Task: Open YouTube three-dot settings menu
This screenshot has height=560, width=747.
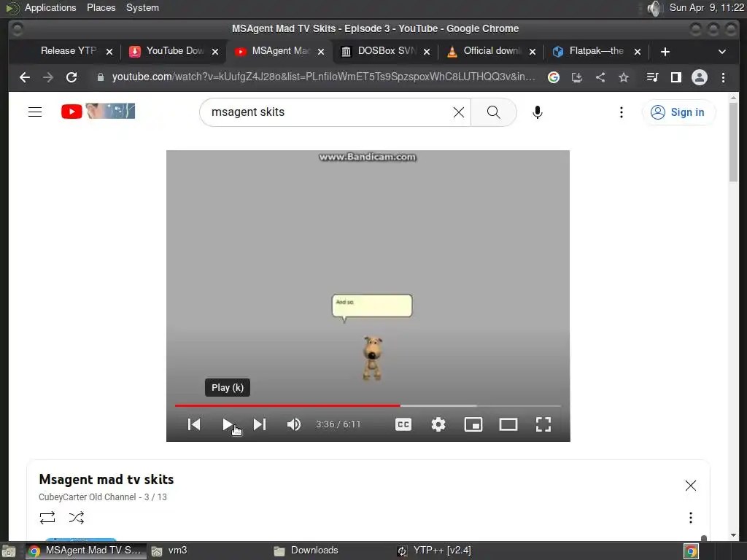Action: point(622,112)
